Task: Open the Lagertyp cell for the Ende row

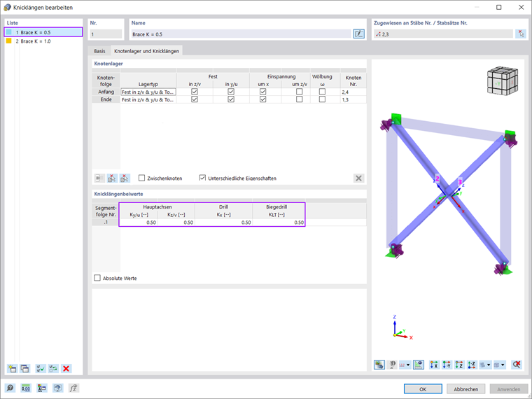Action: tap(148, 99)
